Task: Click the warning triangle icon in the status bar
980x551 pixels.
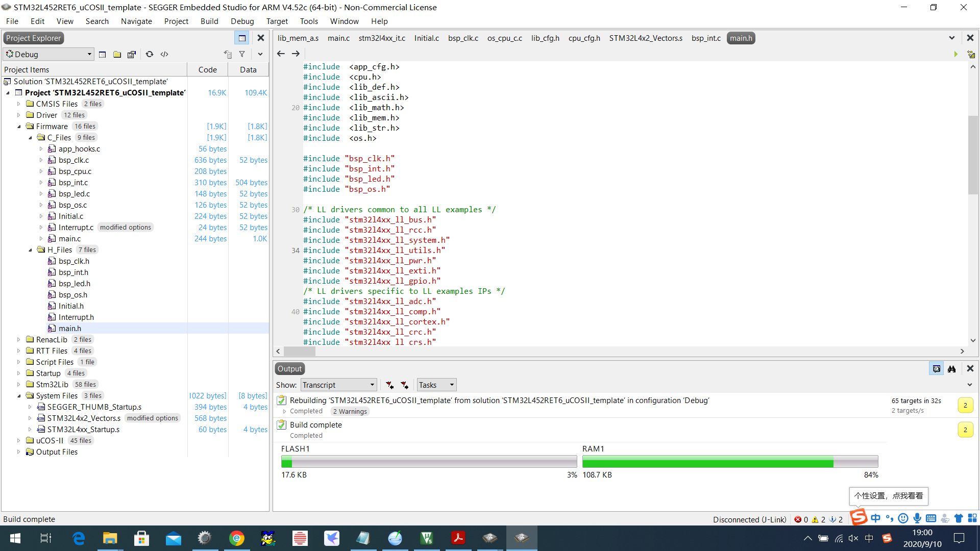Action: pyautogui.click(x=815, y=519)
